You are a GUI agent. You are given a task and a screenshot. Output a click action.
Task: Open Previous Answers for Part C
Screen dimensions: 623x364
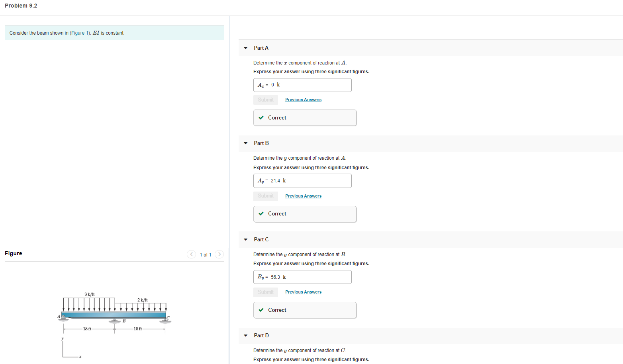pyautogui.click(x=303, y=292)
